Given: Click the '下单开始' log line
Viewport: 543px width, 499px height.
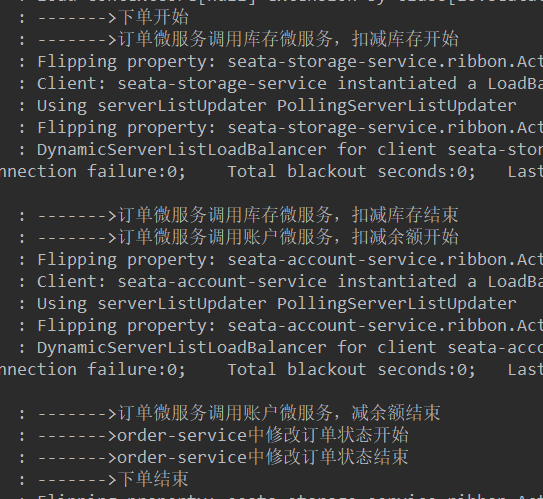Looking at the screenshot, I should point(104,17).
